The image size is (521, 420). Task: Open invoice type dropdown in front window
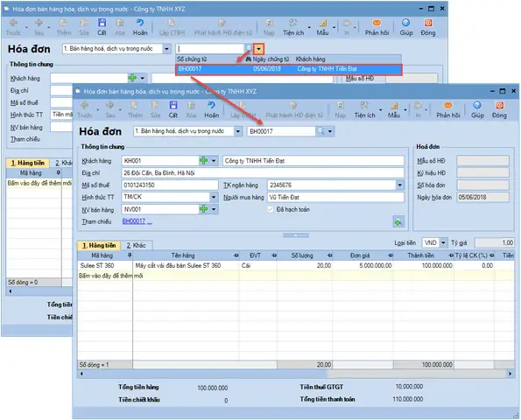click(238, 131)
